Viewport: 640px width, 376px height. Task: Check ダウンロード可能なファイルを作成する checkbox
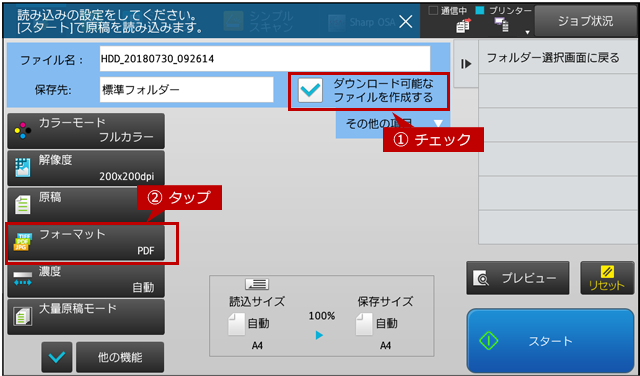click(x=311, y=91)
